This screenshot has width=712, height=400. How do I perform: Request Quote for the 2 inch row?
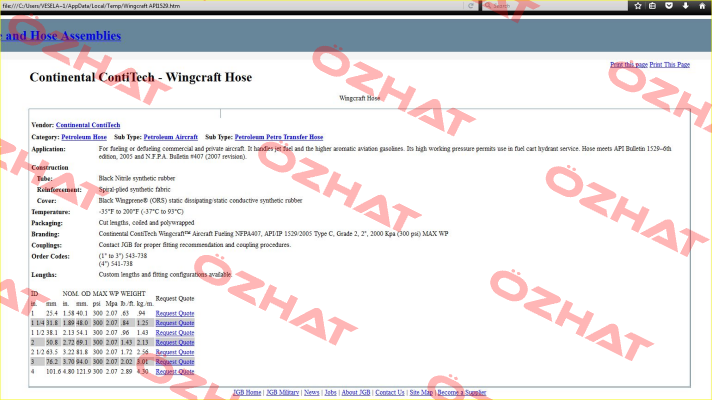tap(175, 342)
